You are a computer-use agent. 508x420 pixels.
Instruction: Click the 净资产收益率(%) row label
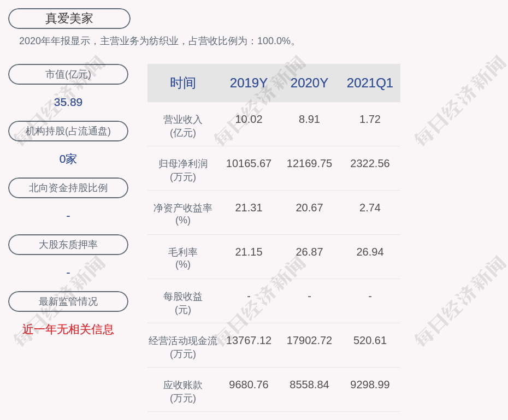coord(183,214)
